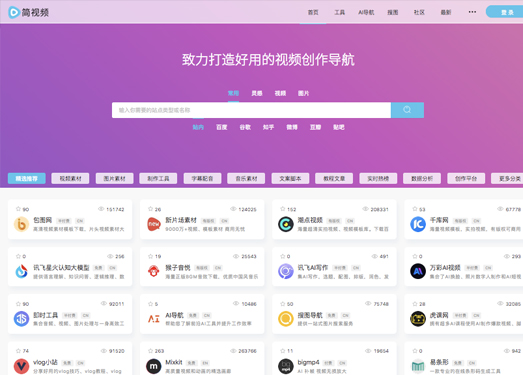
Task: Open the 讯飞AI写作 purple logo icon
Action: 286,271
